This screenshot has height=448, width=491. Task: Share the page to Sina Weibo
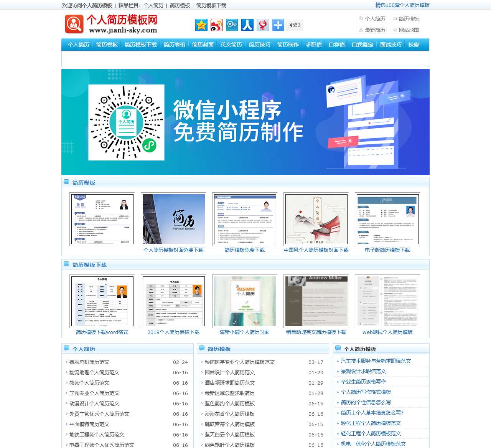(216, 25)
